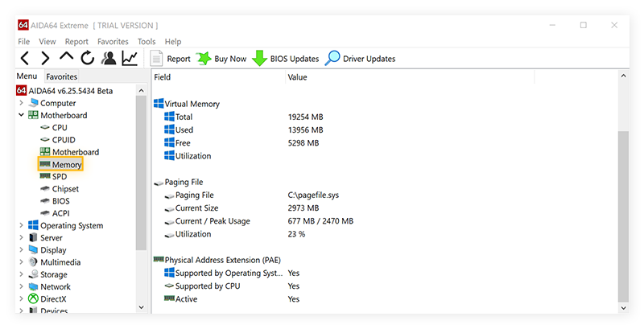The width and height of the screenshot is (644, 329).
Task: Click the right panel vertical scrollbar
Action: tap(621, 209)
